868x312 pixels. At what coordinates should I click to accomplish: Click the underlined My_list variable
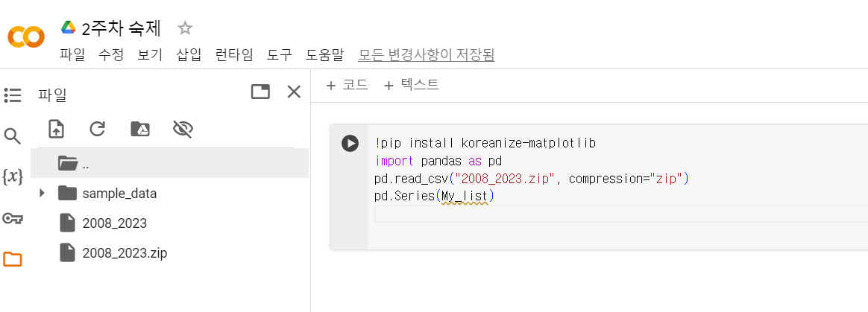tap(465, 197)
